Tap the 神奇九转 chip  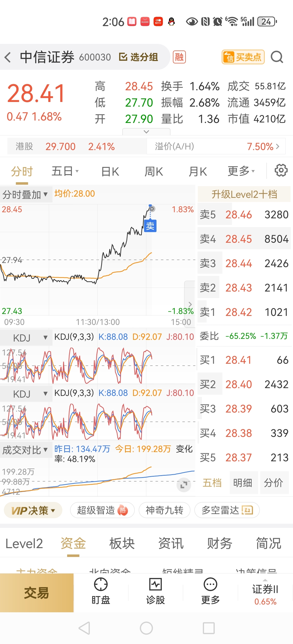pyautogui.click(x=164, y=510)
